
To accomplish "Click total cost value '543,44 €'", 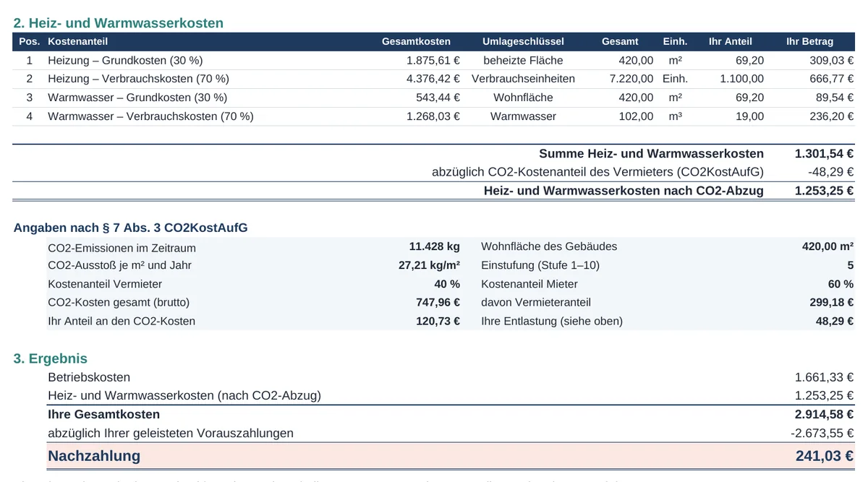I will 438,98.
